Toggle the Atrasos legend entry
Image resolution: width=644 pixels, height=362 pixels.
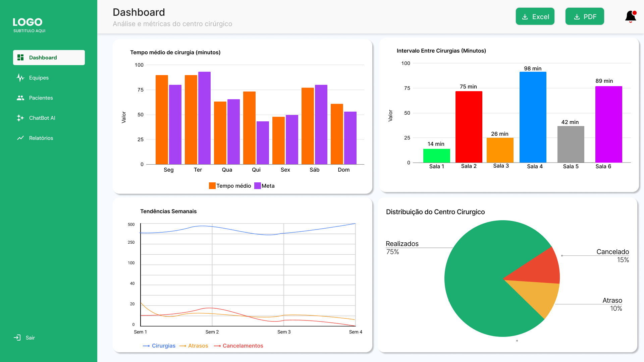[198, 346]
